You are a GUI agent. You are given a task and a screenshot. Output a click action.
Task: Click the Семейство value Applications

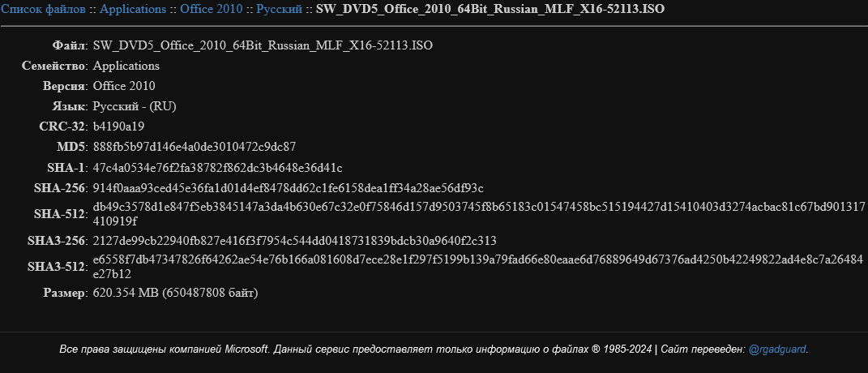[126, 66]
